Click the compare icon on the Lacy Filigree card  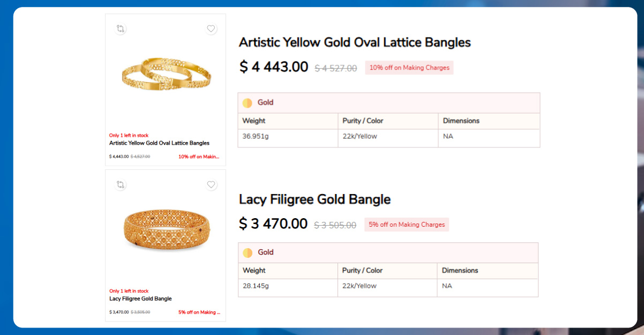tap(121, 185)
